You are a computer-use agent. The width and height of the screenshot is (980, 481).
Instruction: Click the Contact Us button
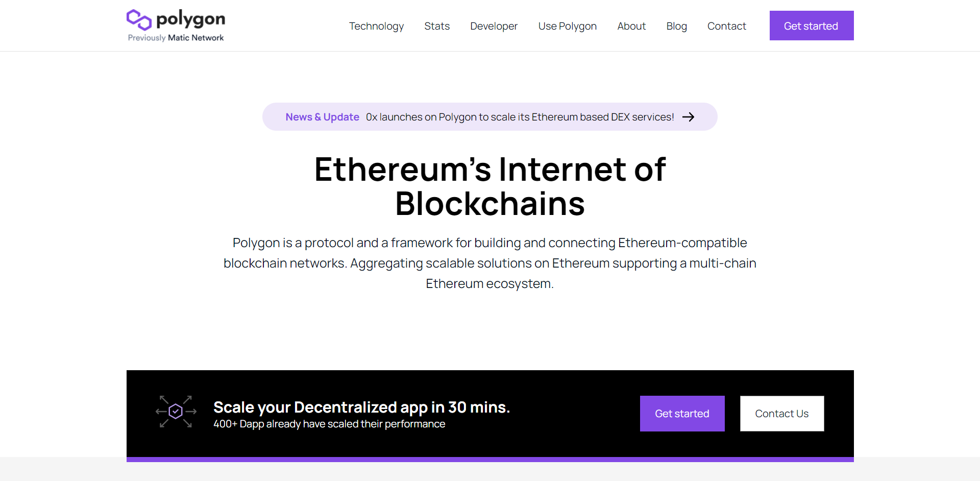pos(781,414)
